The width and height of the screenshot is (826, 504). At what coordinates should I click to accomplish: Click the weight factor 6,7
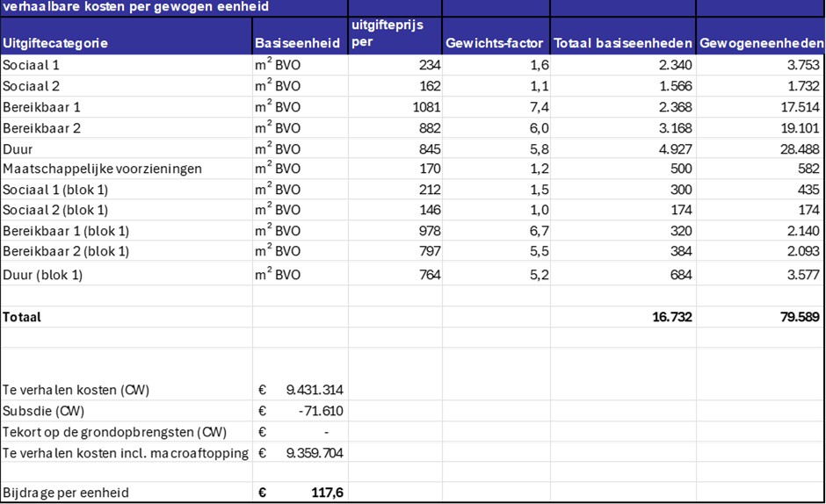tap(540, 231)
